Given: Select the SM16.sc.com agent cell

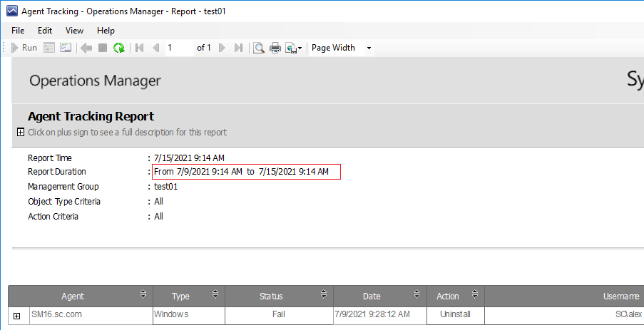Looking at the screenshot, I should [x=91, y=316].
